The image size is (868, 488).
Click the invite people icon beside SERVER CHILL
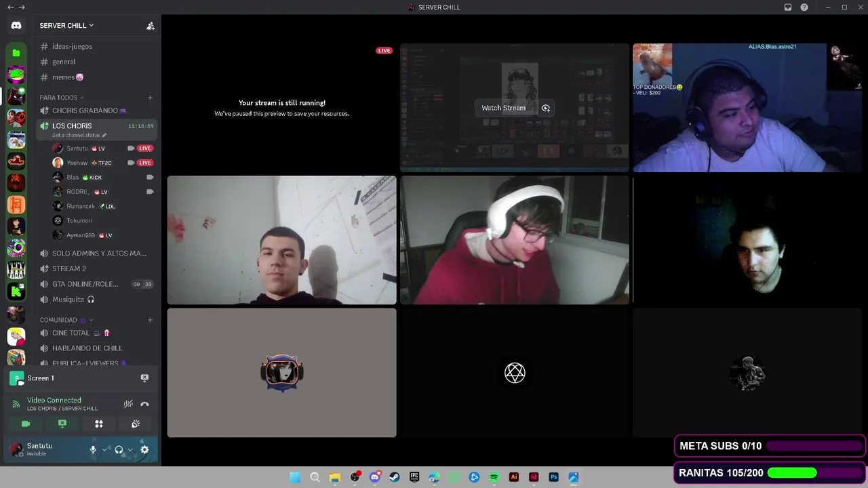(x=151, y=26)
